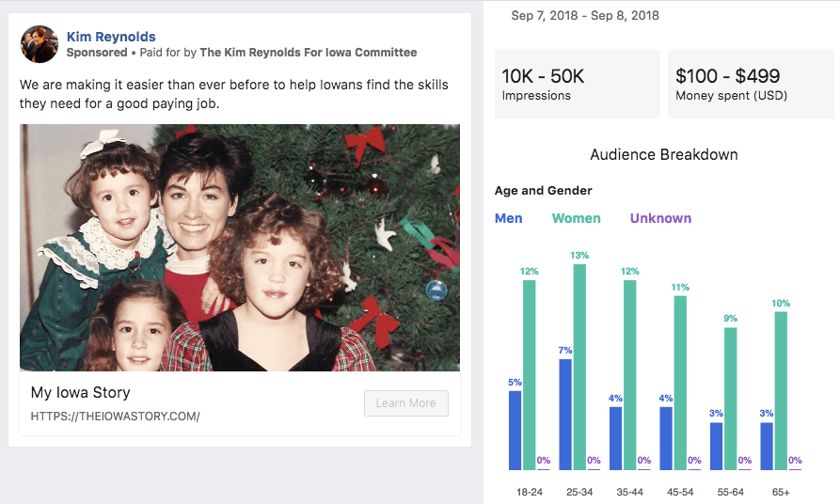Screen dimensions: 840x504
Task: Select the Unknown legend label
Action: (x=660, y=218)
